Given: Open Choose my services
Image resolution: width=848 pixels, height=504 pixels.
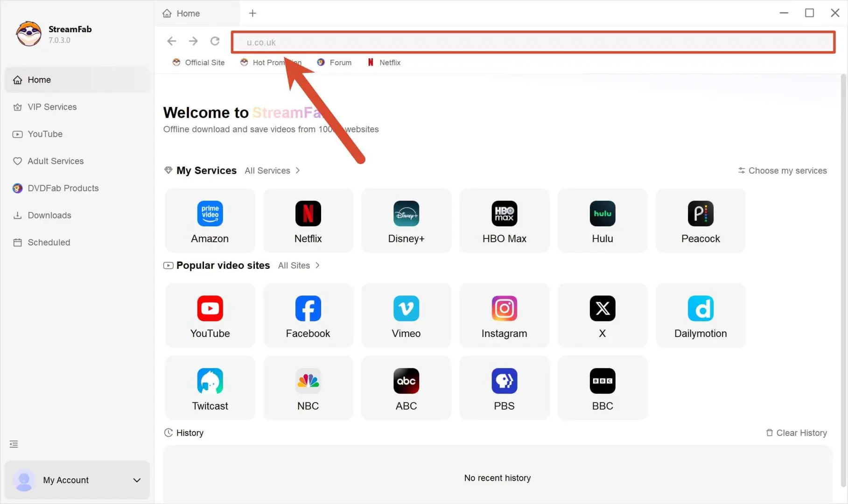Looking at the screenshot, I should click(782, 170).
